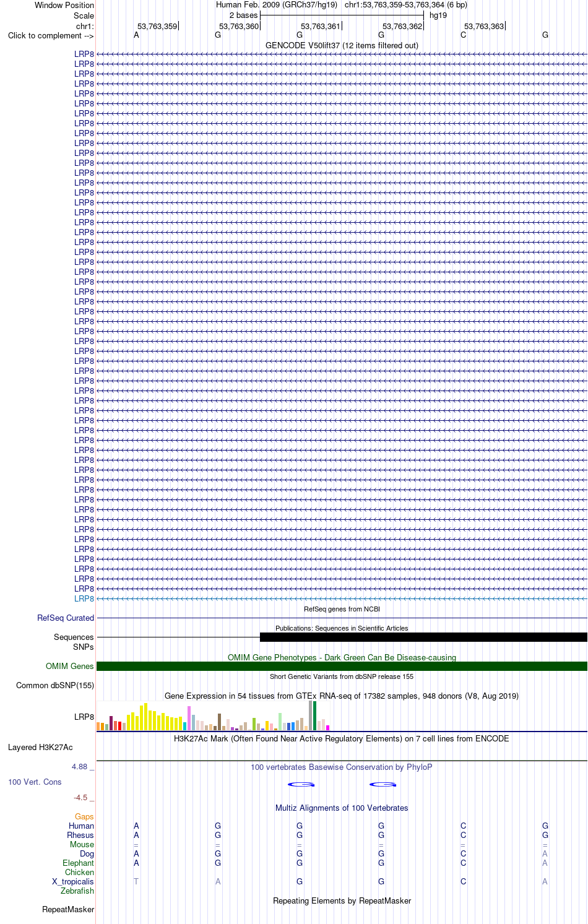Open the 100 Vert. Cons track label

tap(35, 782)
